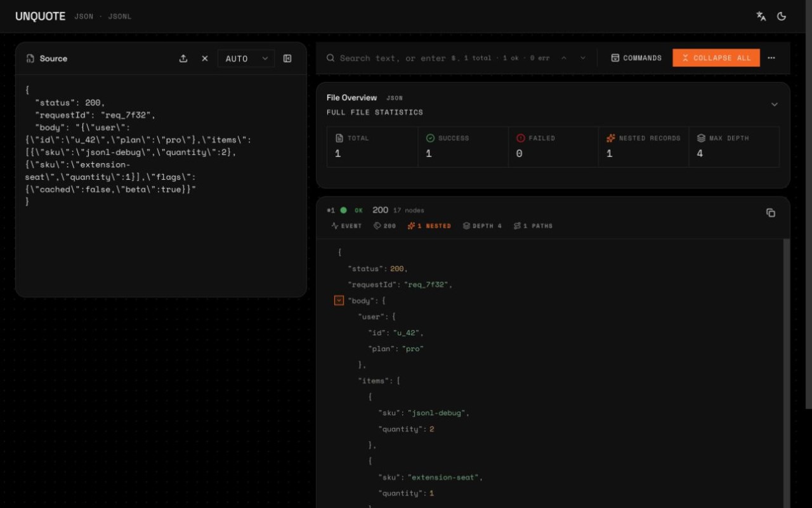The width and height of the screenshot is (812, 508).
Task: Click the "pro" plan value
Action: click(412, 349)
